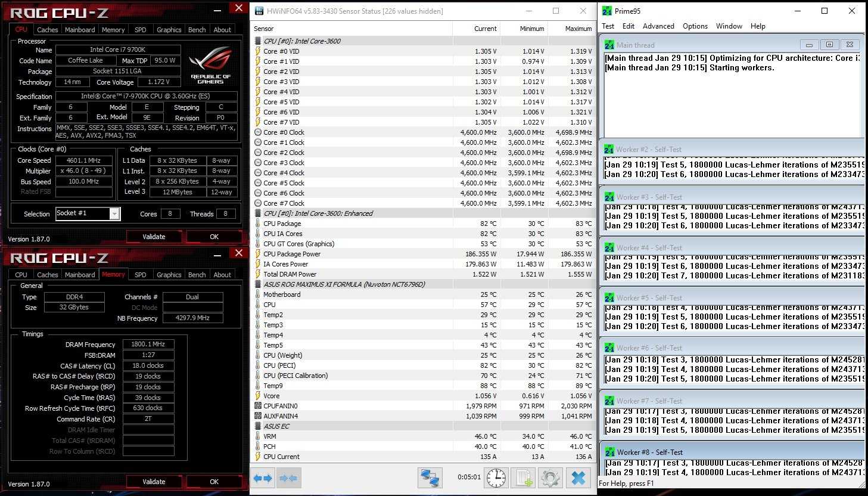Open the SPD tab in lower CPU-Z
The width and height of the screenshot is (868, 496).
(141, 275)
